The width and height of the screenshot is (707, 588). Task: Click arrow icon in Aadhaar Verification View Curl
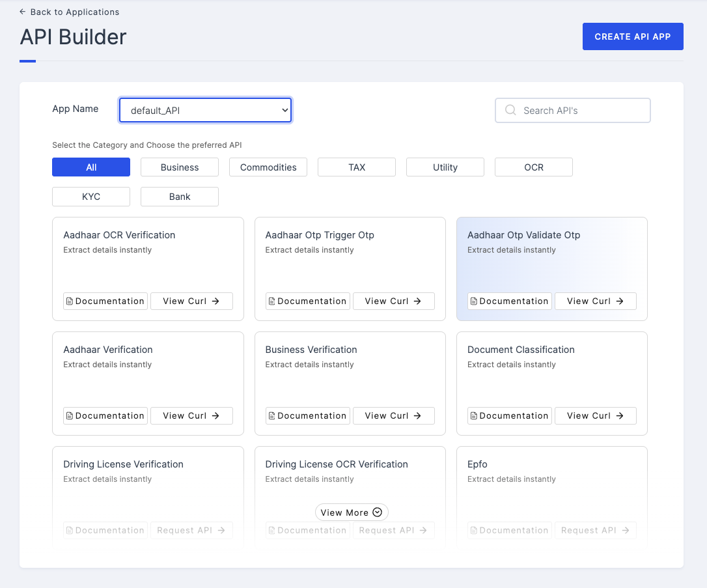click(215, 416)
